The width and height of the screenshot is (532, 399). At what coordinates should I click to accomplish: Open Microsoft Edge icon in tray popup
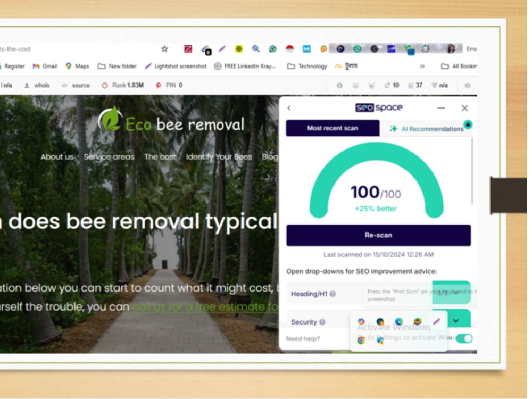point(399,321)
